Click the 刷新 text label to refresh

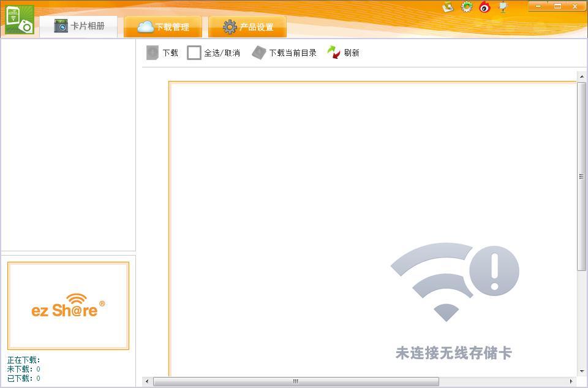tap(352, 53)
